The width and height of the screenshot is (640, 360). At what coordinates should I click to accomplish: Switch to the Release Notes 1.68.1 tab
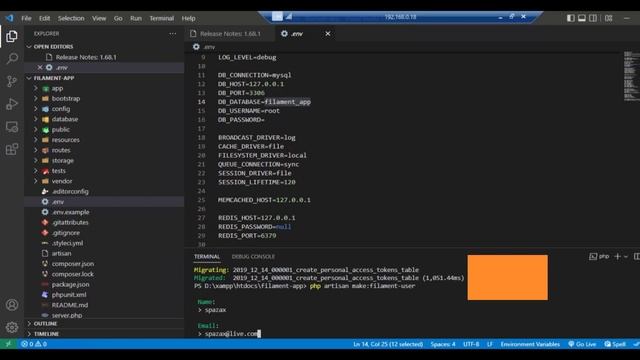(x=230, y=33)
